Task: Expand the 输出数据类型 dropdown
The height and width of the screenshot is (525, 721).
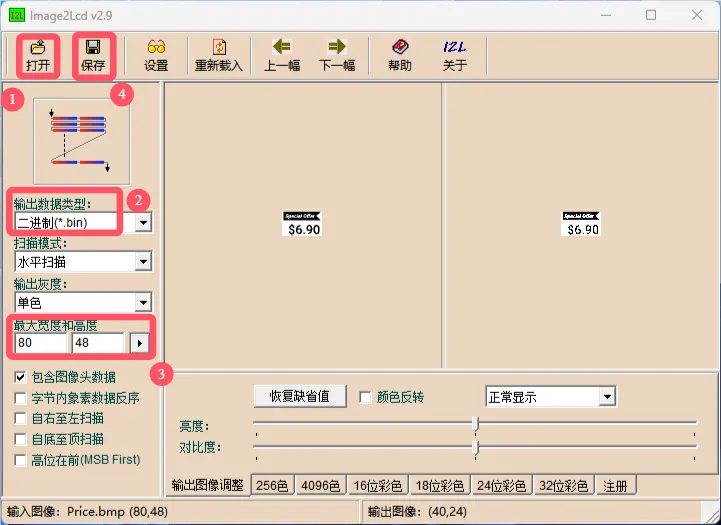Action: tap(143, 222)
